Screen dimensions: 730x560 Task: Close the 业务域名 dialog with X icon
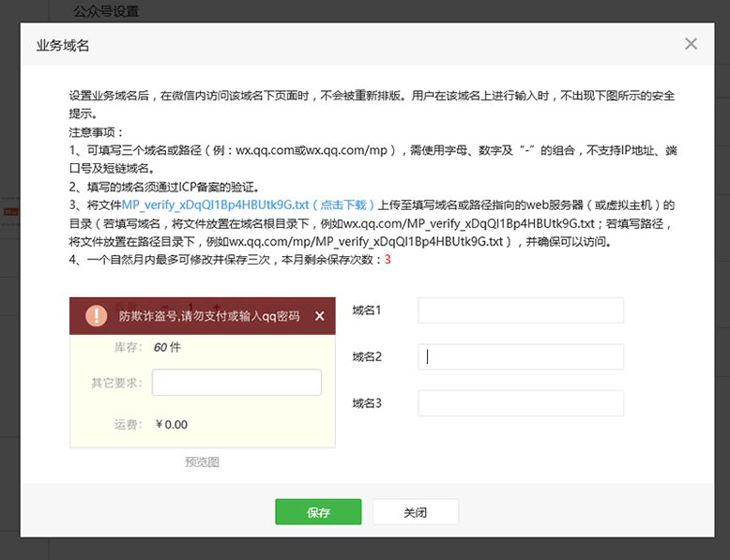click(691, 44)
